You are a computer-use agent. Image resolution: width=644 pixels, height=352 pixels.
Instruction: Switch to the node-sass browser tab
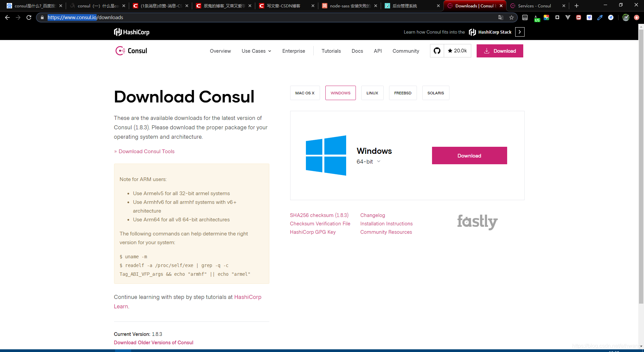point(349,6)
